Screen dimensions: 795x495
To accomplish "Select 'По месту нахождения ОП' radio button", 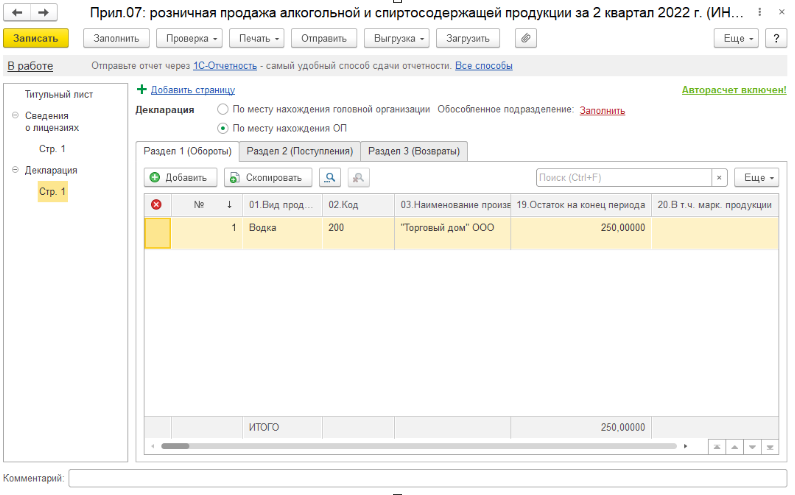I will tap(223, 128).
